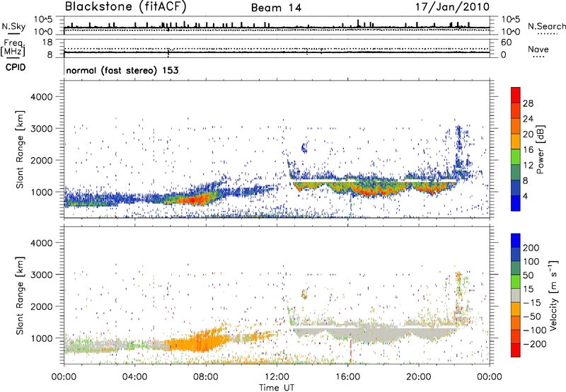
Task: Click the "4" label on the power colorbar
Action: (525, 196)
